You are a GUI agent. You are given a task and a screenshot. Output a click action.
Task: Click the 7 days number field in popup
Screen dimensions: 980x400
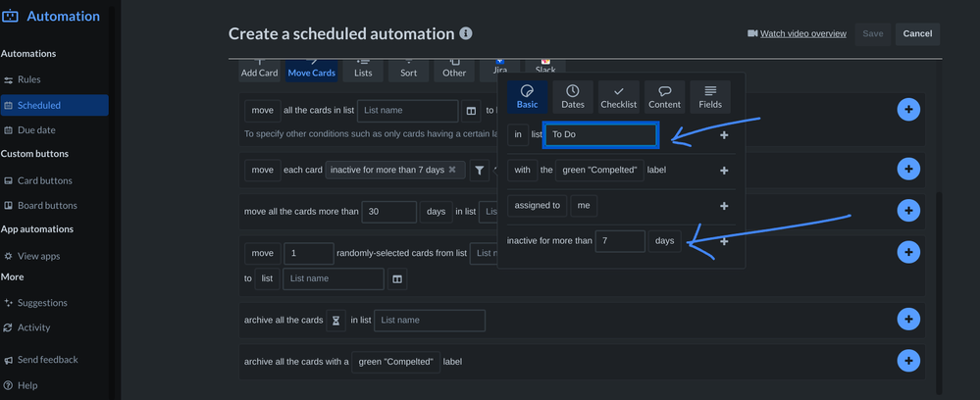coord(620,241)
